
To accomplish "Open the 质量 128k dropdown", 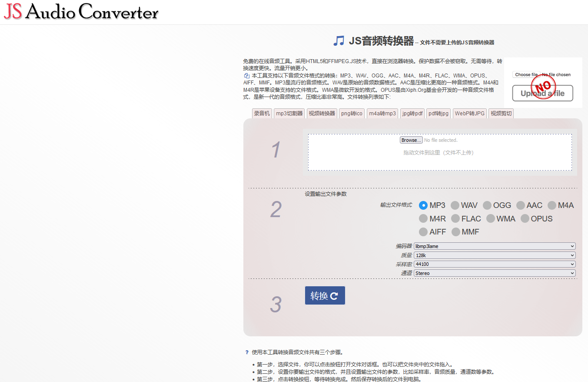I will click(x=495, y=255).
